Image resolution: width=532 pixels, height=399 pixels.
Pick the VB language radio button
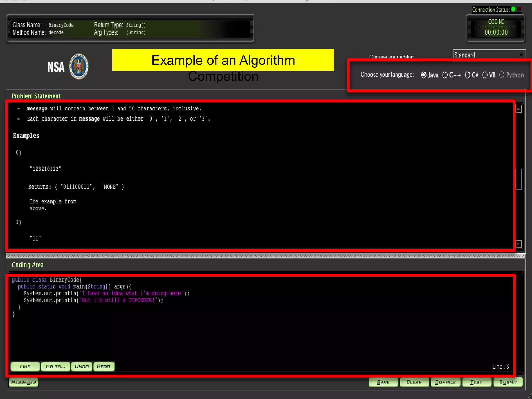485,75
